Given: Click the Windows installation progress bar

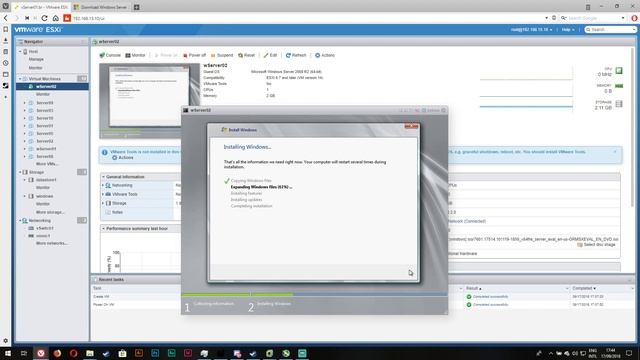Looking at the screenshot, I should (314, 294).
